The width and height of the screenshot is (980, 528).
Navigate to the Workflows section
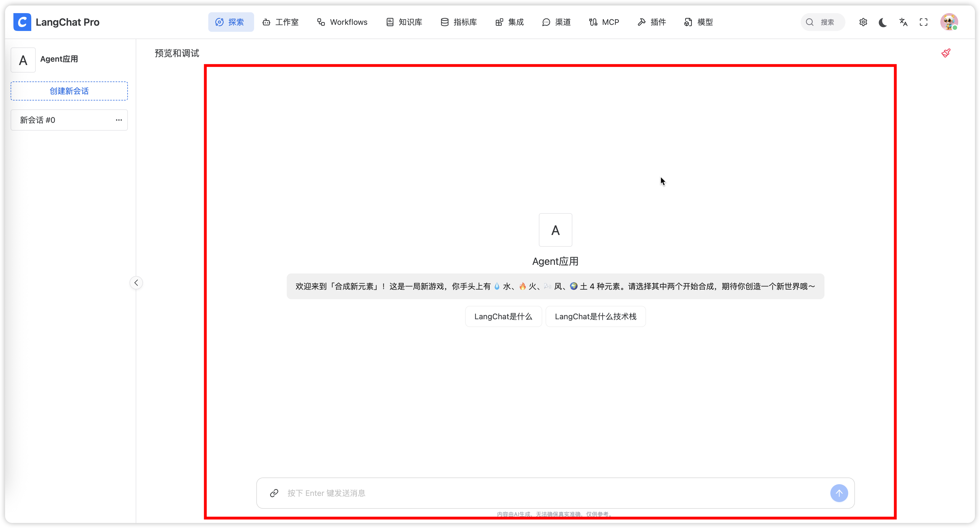click(x=342, y=22)
